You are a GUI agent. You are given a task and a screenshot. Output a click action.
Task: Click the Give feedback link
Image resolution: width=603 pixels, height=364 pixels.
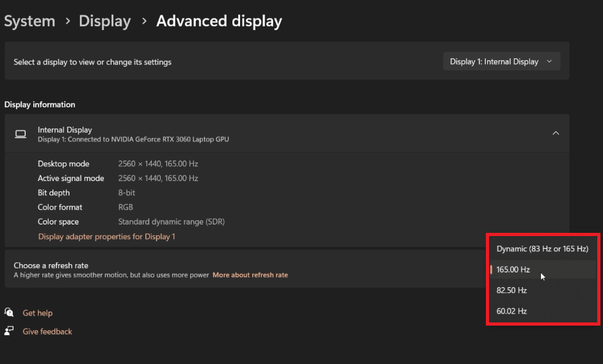tap(47, 331)
